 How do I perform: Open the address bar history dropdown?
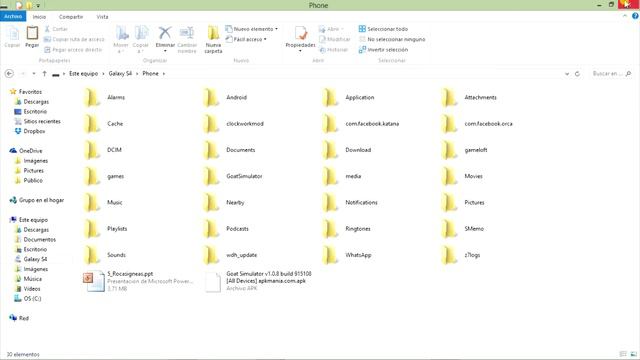(x=567, y=74)
